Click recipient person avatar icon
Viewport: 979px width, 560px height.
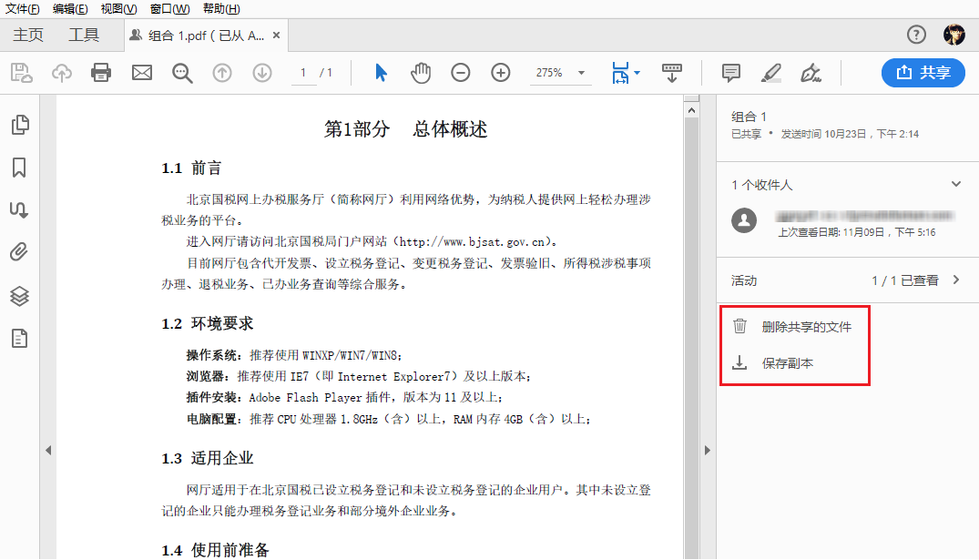(744, 220)
